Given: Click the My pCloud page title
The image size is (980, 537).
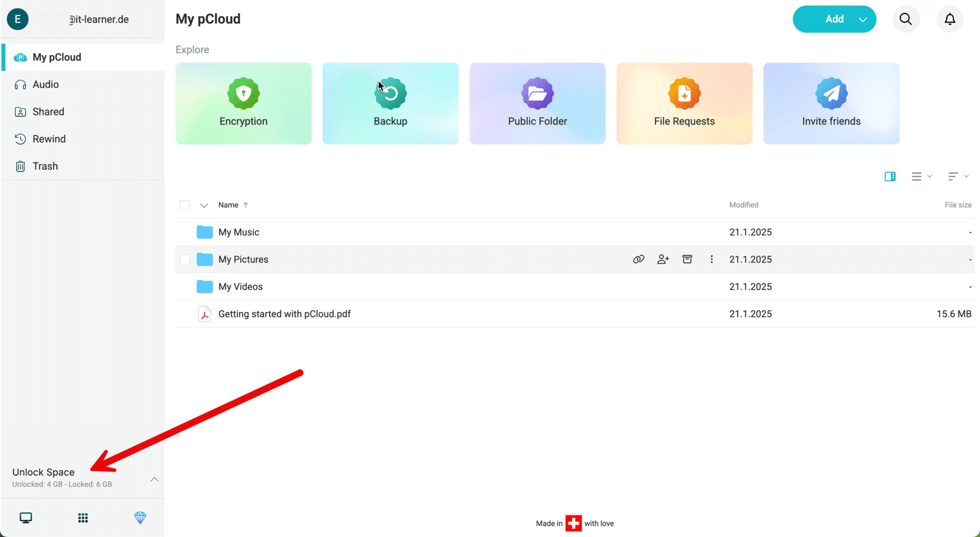Looking at the screenshot, I should coord(208,19).
